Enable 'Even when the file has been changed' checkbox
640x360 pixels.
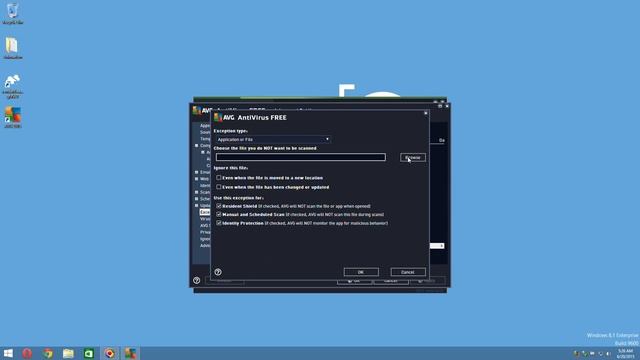pyautogui.click(x=219, y=187)
